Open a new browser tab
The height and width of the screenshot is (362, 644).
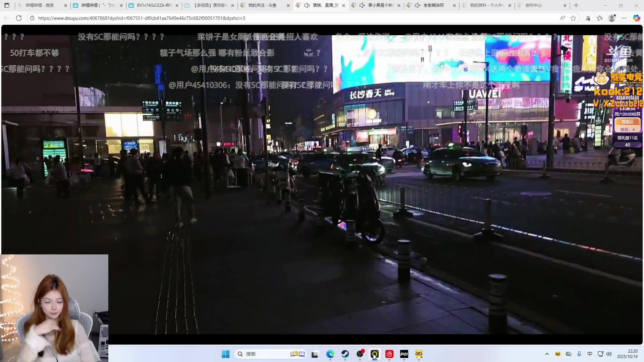(x=576, y=5)
